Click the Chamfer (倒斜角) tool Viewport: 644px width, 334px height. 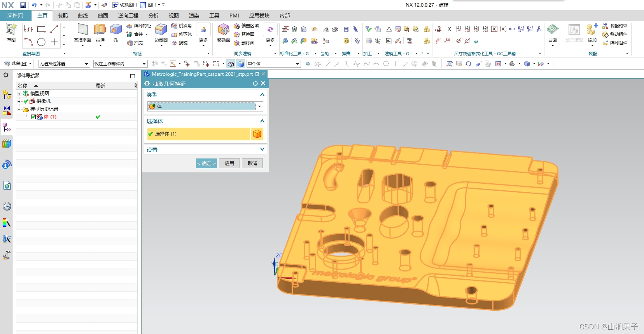[182, 26]
